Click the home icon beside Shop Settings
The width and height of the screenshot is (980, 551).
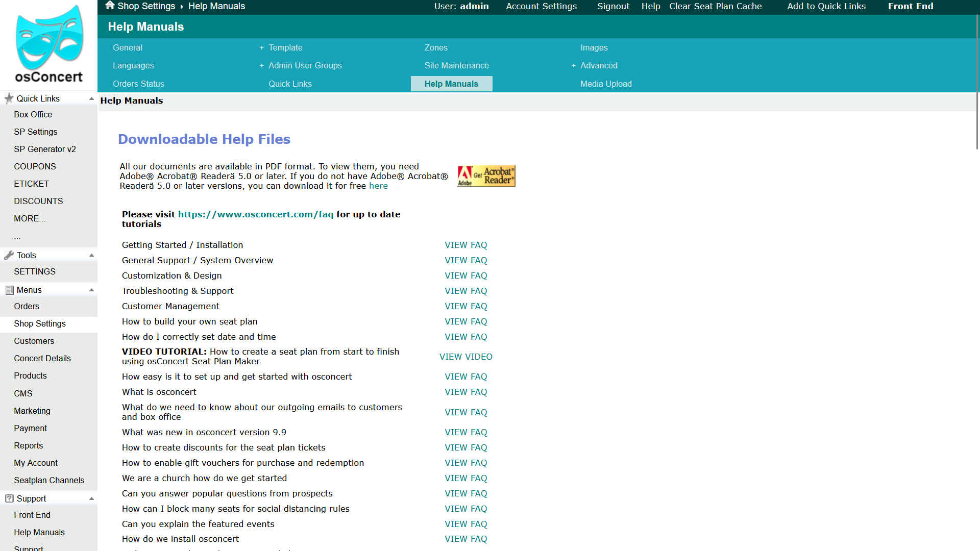pos(110,6)
